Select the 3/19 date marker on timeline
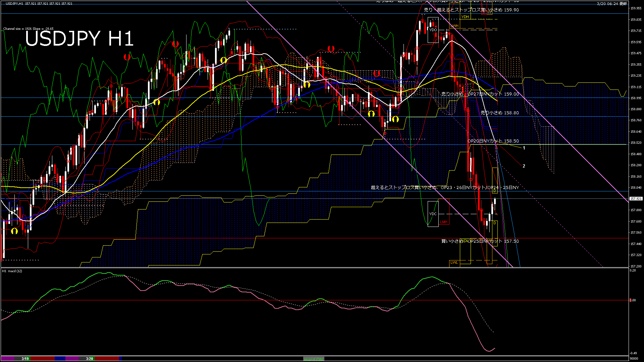 (25, 359)
